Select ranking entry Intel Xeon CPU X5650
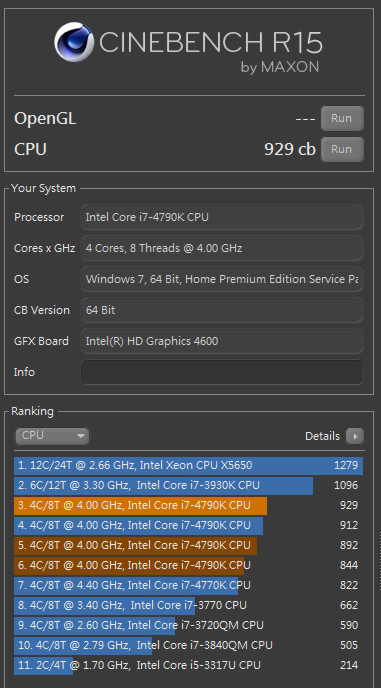The image size is (381, 688). tap(189, 465)
